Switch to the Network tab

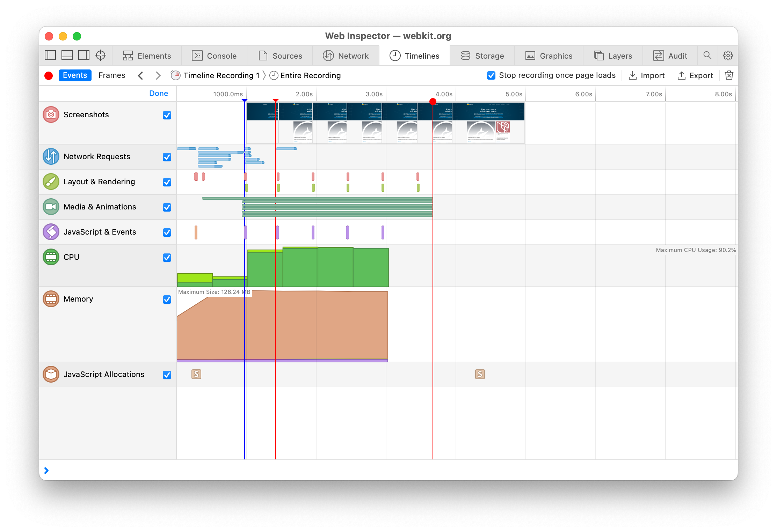346,56
